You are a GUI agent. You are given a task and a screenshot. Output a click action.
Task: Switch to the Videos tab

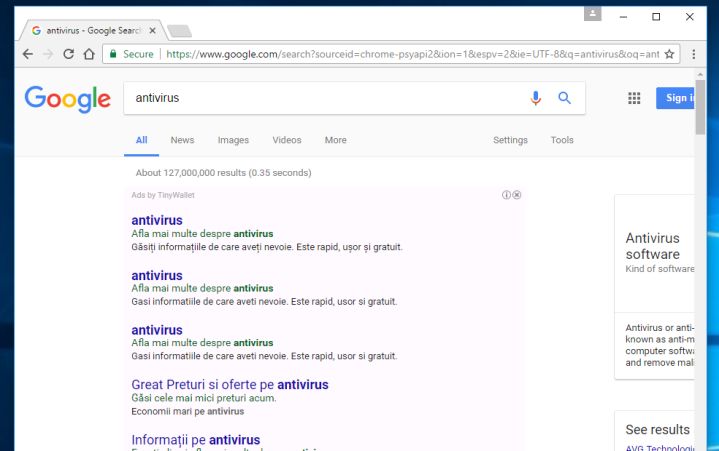coord(287,140)
